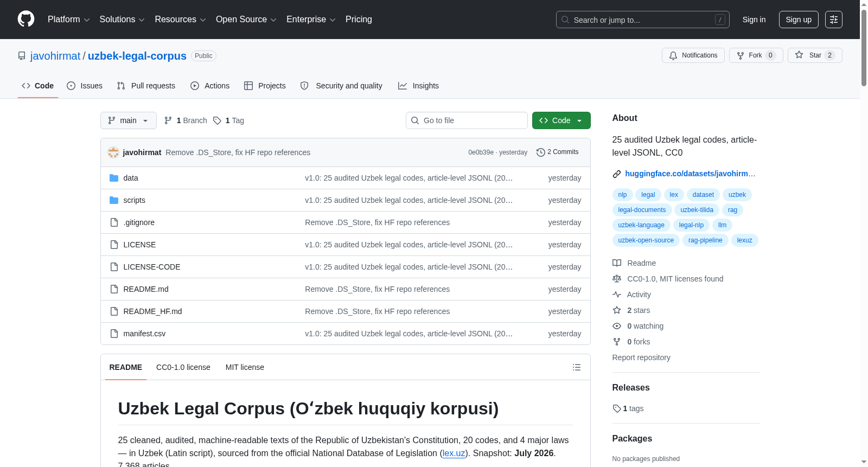868x467 pixels.
Task: Switch to the Issues tab
Action: (85, 86)
